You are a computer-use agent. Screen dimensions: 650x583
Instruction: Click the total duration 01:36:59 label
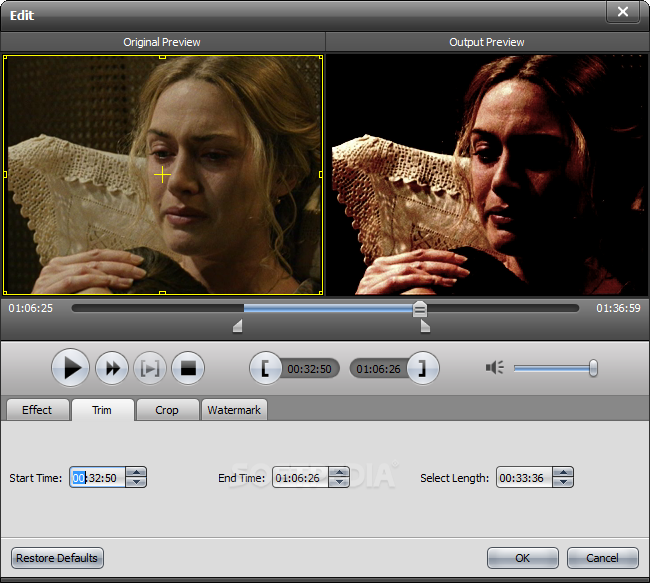pyautogui.click(x=618, y=308)
